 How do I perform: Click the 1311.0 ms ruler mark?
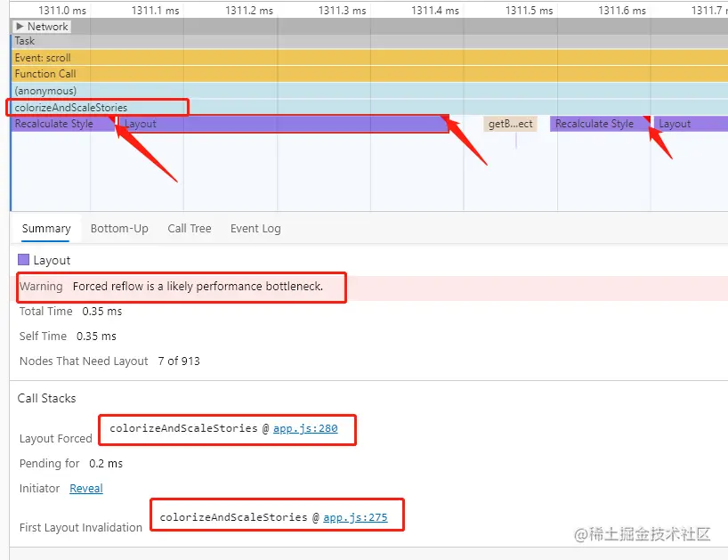pos(62,10)
